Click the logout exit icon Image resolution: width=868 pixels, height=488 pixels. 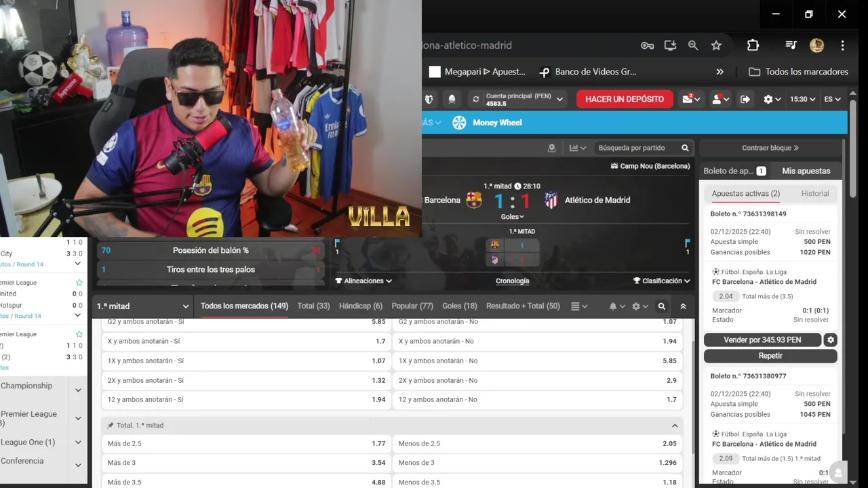pos(745,99)
